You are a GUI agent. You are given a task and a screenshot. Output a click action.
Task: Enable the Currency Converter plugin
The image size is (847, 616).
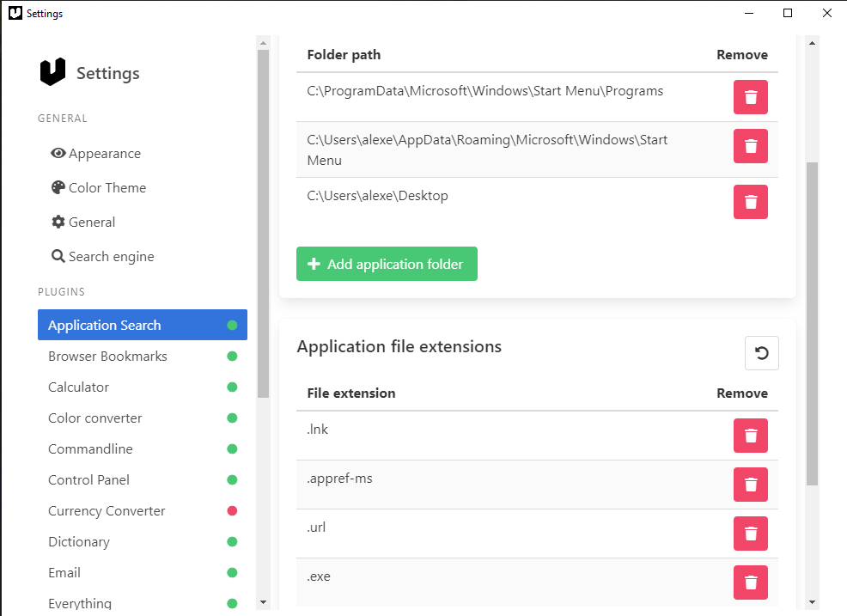click(x=231, y=510)
